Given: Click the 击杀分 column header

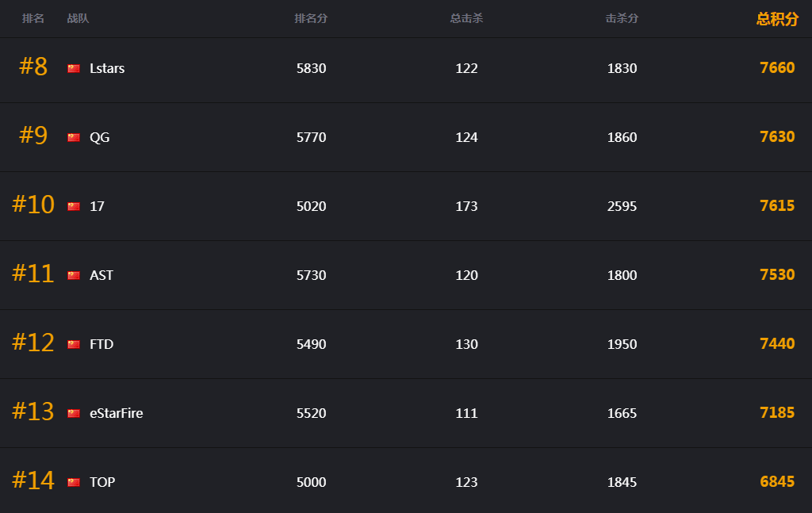Looking at the screenshot, I should pos(622,18).
